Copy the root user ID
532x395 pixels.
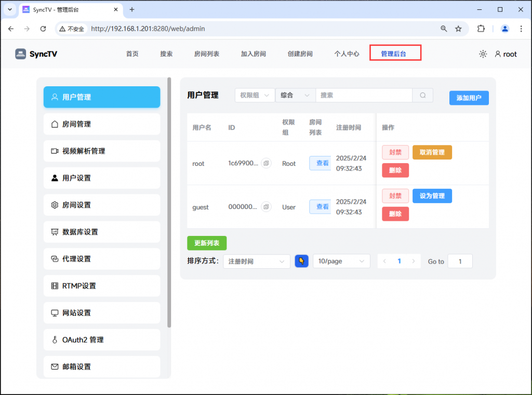coord(266,163)
